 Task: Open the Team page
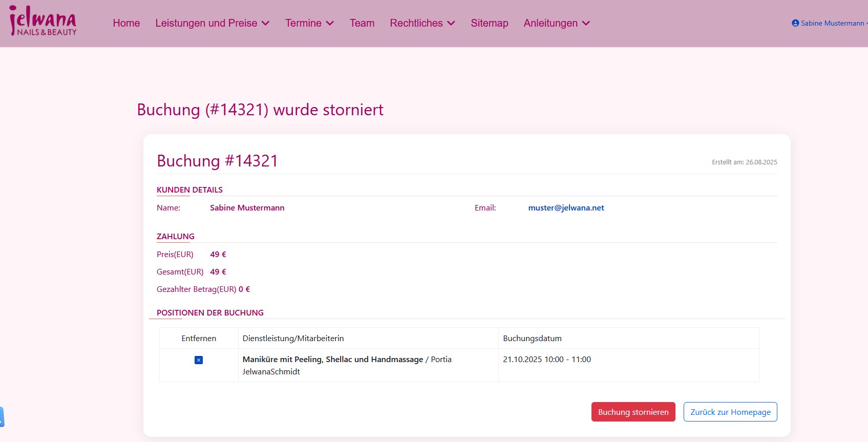(362, 23)
